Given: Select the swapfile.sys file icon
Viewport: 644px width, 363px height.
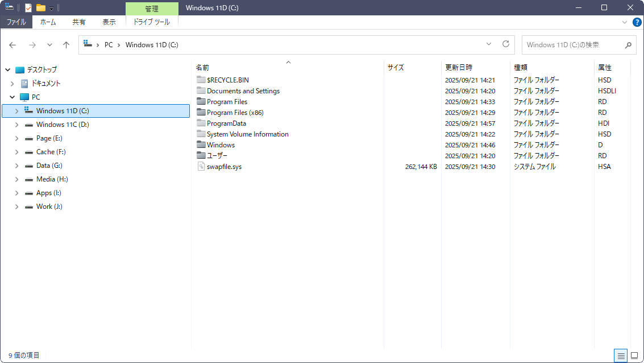Looking at the screenshot, I should point(201,166).
